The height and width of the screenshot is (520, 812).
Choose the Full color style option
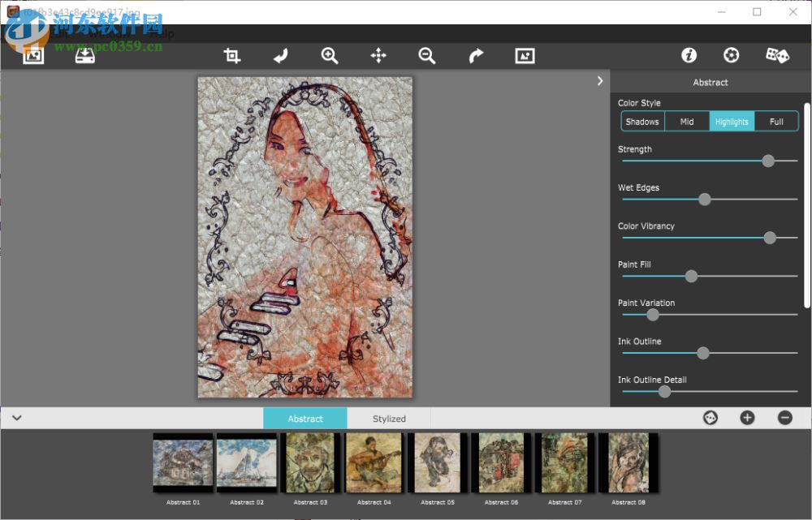tap(776, 122)
